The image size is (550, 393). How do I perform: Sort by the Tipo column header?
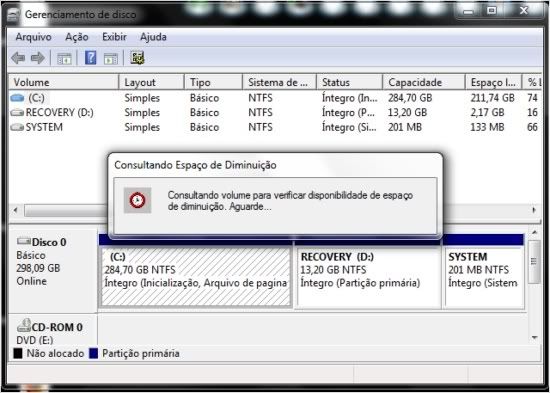pyautogui.click(x=214, y=82)
